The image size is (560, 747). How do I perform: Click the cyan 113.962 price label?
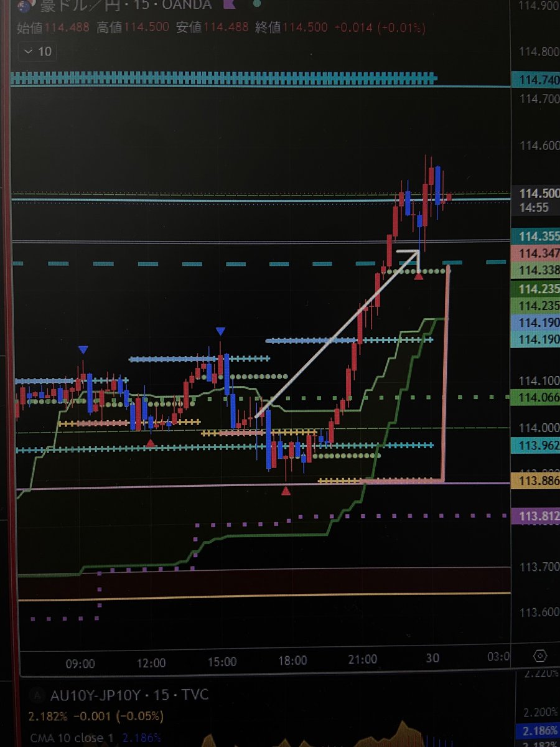536,446
